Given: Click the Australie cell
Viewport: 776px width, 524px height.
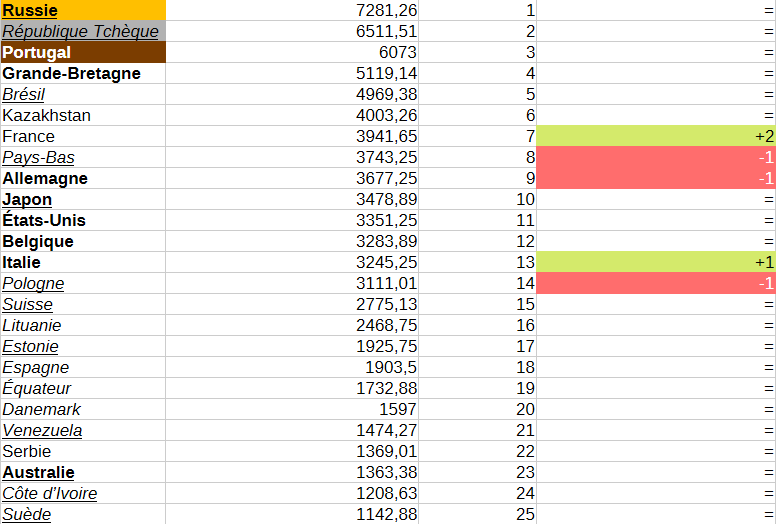Looking at the screenshot, I should 83,472.
